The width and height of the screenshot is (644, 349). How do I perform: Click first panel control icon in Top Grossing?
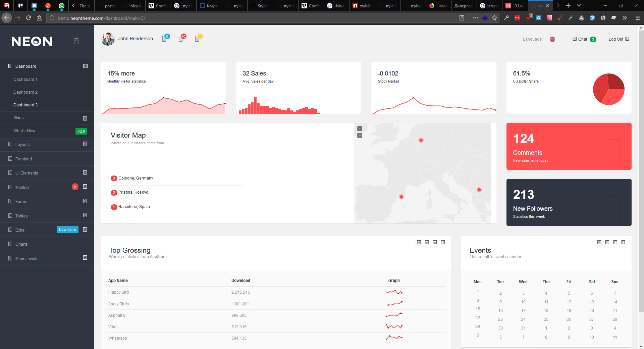pyautogui.click(x=419, y=242)
